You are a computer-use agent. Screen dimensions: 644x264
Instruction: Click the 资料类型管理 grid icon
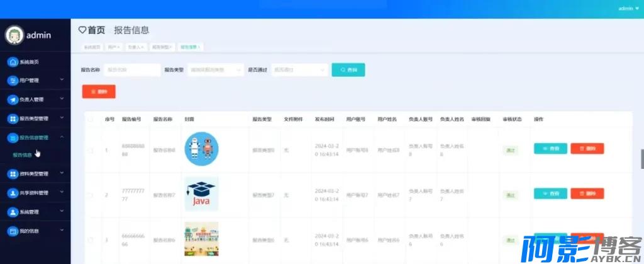tap(13, 174)
